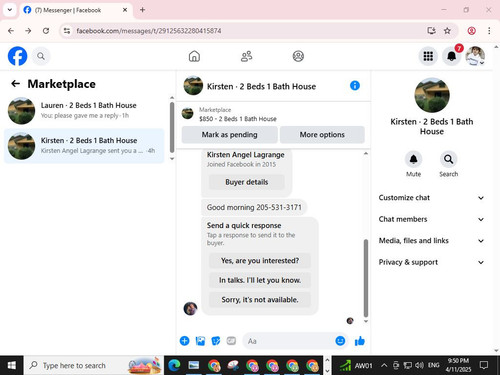The width and height of the screenshot is (500, 375).
Task: Attach a photo with the image icon
Action: [x=200, y=341]
